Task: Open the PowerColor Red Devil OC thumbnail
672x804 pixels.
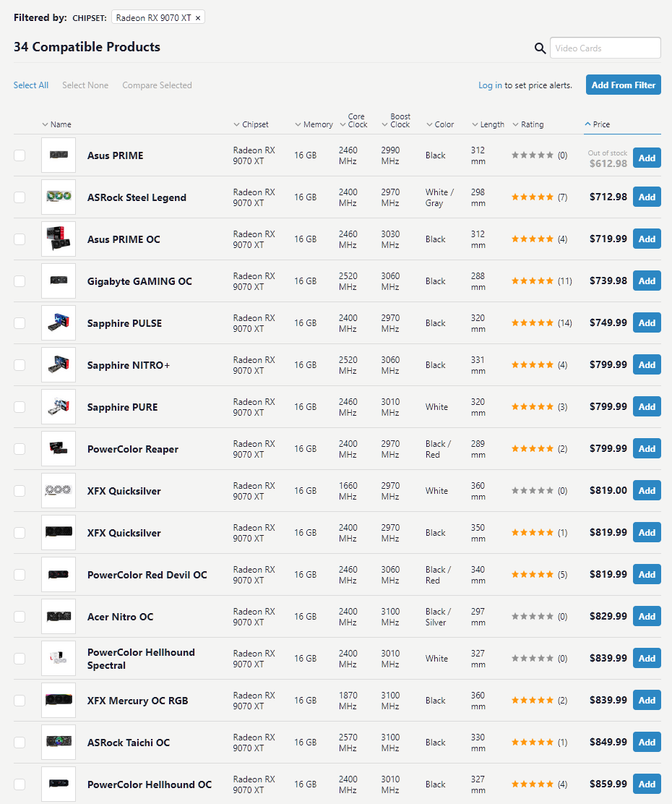Action: (59, 574)
